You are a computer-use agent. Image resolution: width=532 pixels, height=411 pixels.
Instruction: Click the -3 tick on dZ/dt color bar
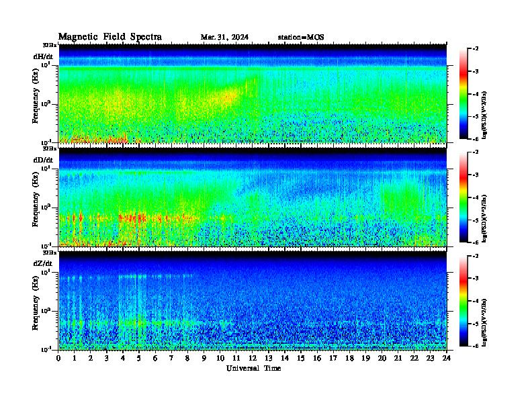click(x=475, y=278)
